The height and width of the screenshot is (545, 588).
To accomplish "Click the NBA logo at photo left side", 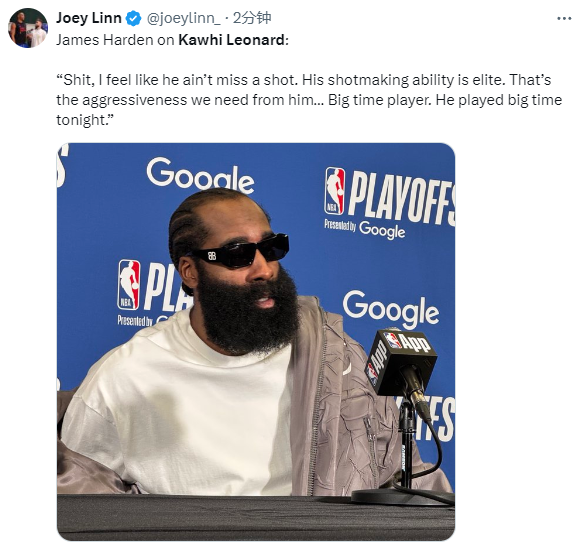I will point(129,285).
